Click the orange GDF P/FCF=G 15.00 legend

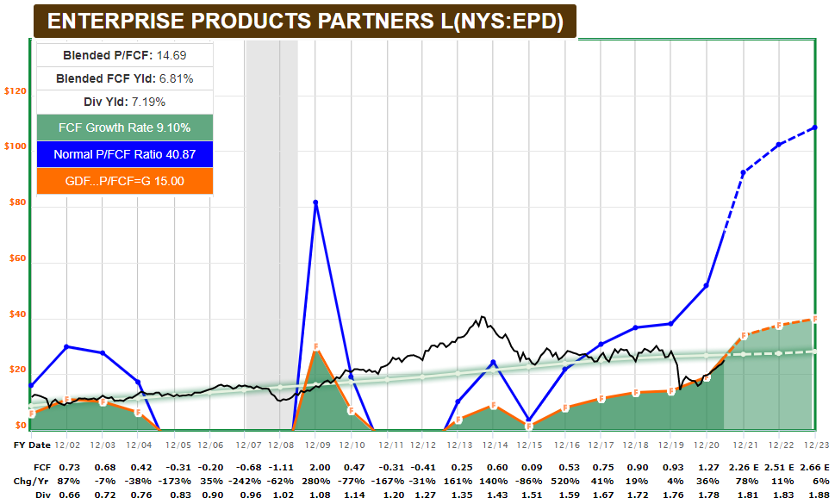coord(125,181)
